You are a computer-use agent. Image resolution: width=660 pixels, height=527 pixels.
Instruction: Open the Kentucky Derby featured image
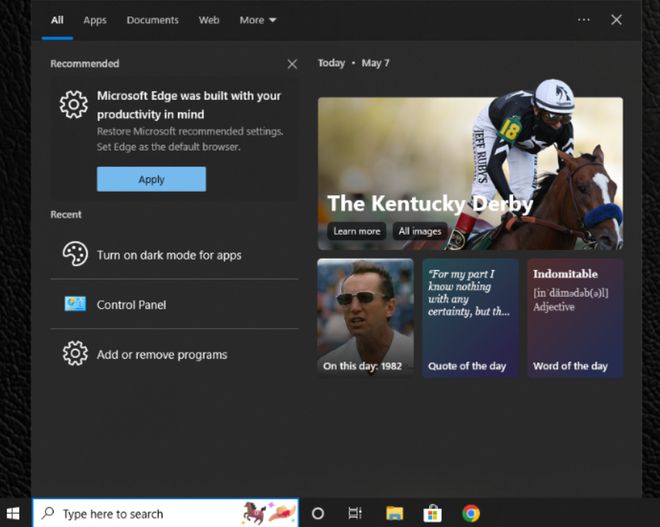(x=470, y=173)
